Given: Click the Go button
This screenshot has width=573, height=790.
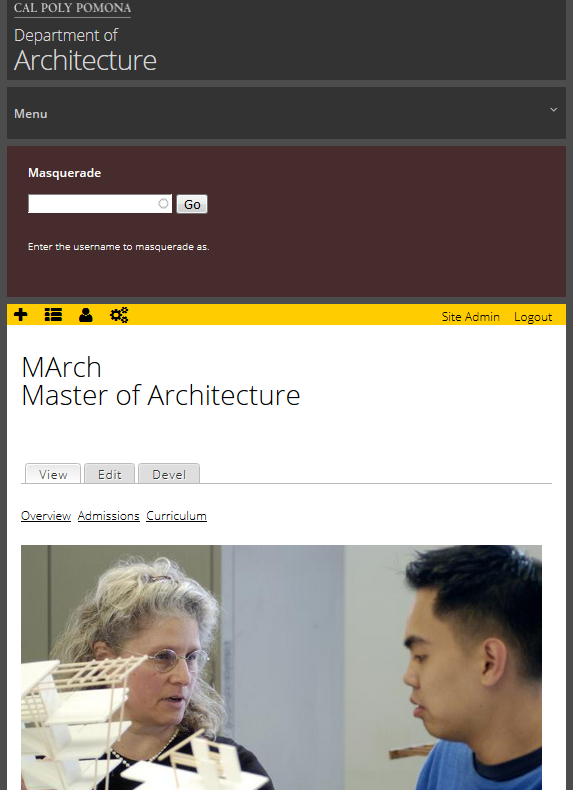Looking at the screenshot, I should [192, 204].
